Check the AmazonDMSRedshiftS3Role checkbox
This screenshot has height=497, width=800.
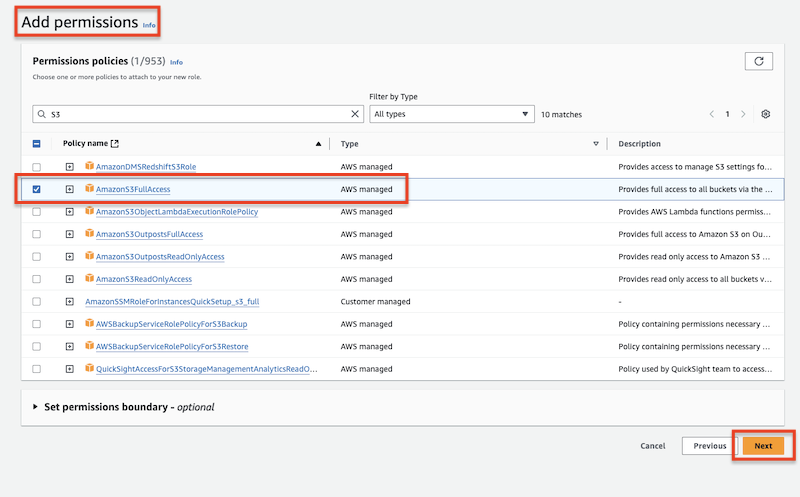point(36,167)
